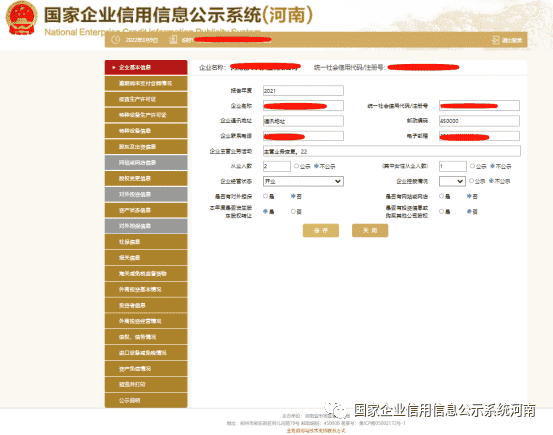553x435 pixels.
Task: Open the 企业经营状态 dropdown showing 开业
Action: pyautogui.click(x=303, y=181)
